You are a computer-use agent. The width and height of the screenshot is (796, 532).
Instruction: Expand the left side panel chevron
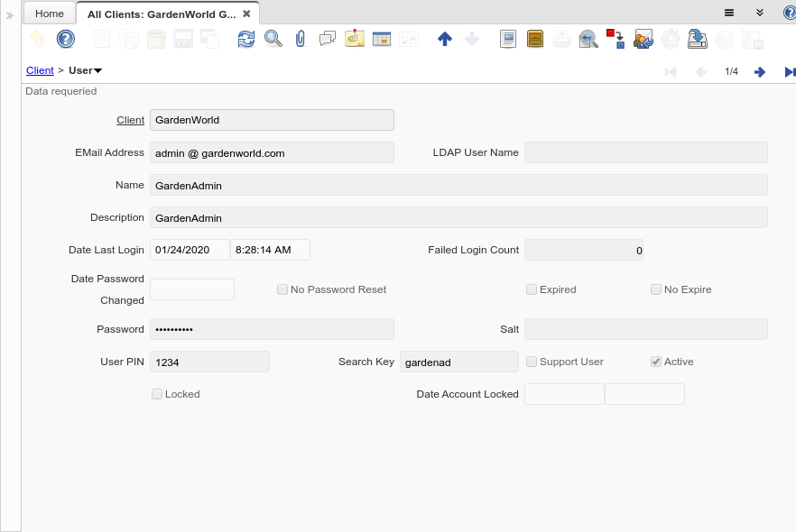coord(10,15)
